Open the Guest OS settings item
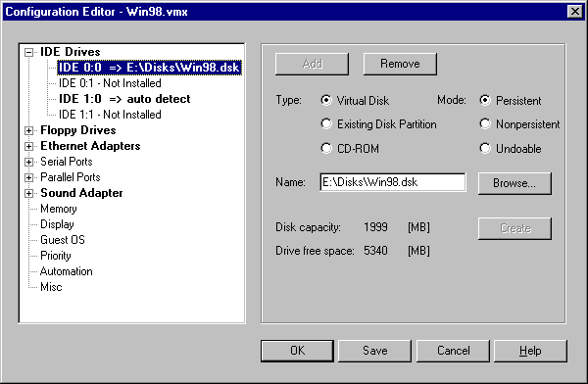The image size is (588, 384). (x=63, y=240)
